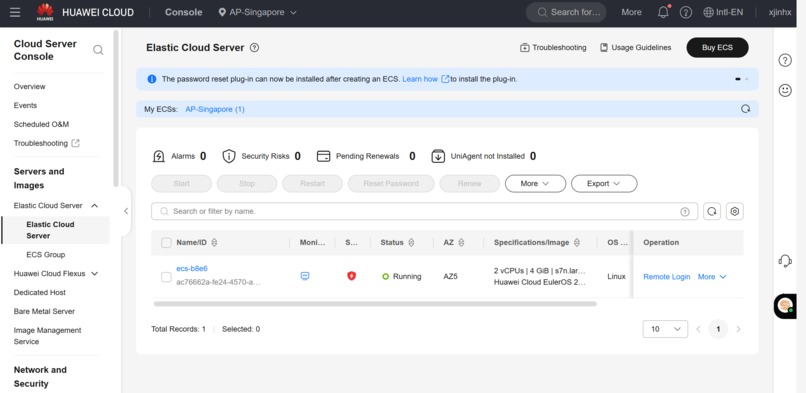Open the notifications bell

(664, 12)
